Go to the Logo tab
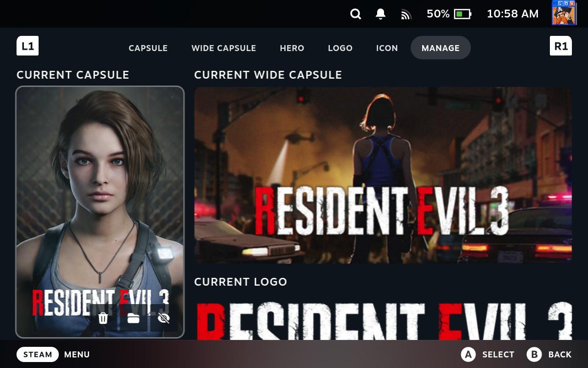 [x=340, y=48]
